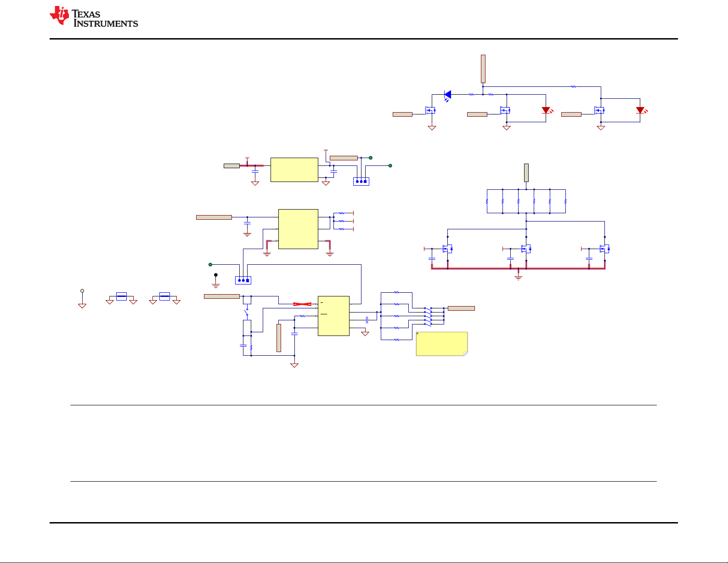Select the gate port of the leftmost LED MOSFET
This screenshot has width=728, height=563.
pos(402,114)
